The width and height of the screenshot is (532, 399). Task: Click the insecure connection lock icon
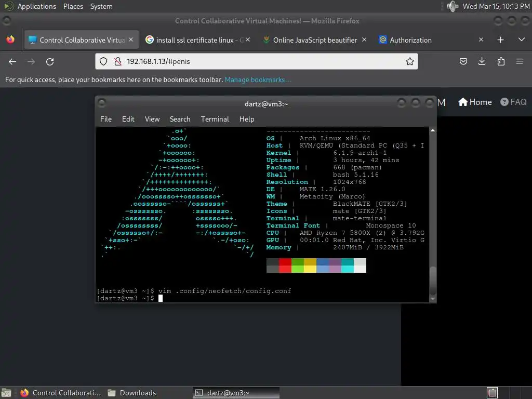(x=118, y=61)
